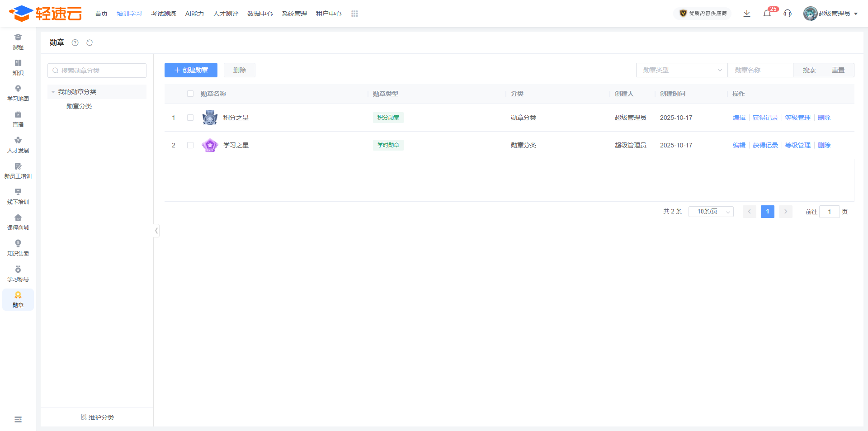868x431 pixels.
Task: Click the refresh icon beside 勋章 title
Action: 90,43
